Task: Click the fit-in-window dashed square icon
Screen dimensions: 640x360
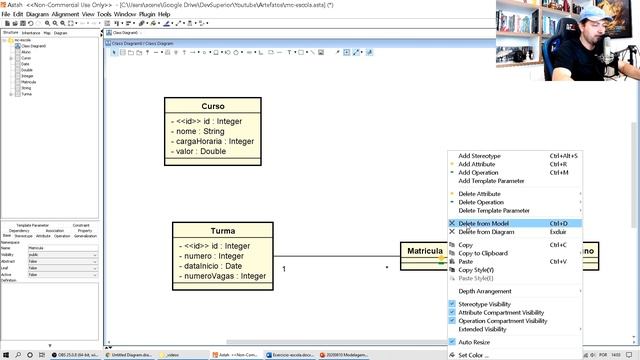Action: [x=71, y=23]
